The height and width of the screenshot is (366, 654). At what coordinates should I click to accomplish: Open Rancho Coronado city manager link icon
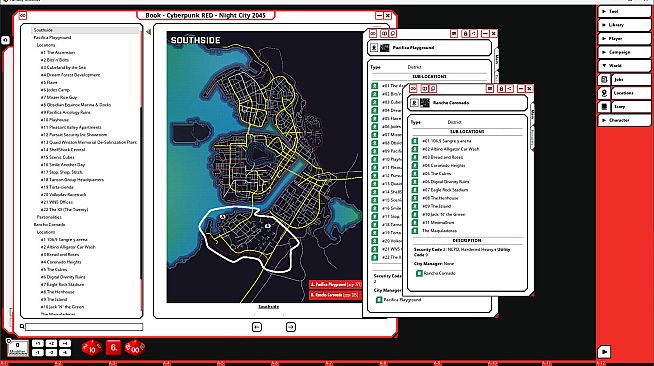pos(419,273)
